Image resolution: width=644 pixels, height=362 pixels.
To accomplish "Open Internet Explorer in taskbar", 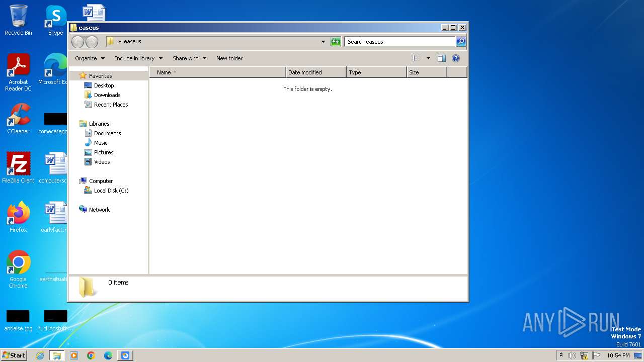I will click(40, 355).
